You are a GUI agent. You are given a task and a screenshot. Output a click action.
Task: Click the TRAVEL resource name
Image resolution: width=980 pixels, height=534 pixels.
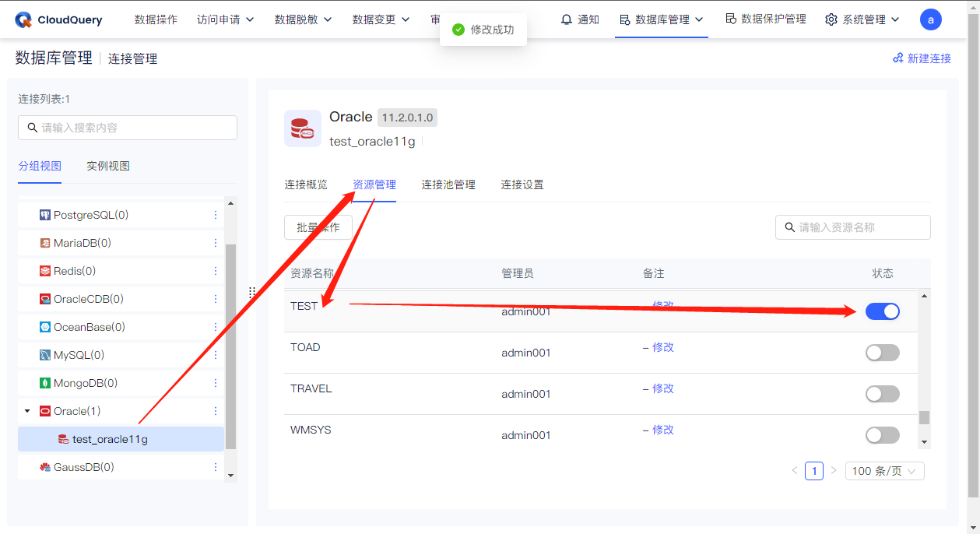pos(311,388)
